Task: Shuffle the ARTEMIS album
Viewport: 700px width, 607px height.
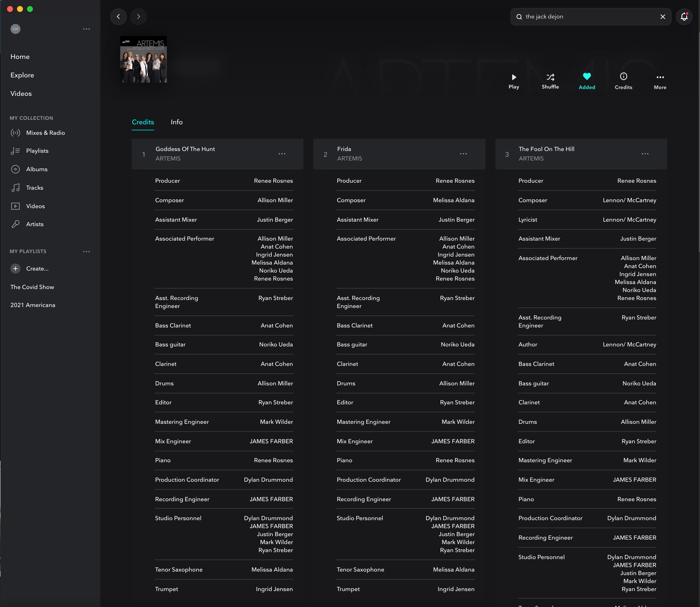Action: (550, 81)
